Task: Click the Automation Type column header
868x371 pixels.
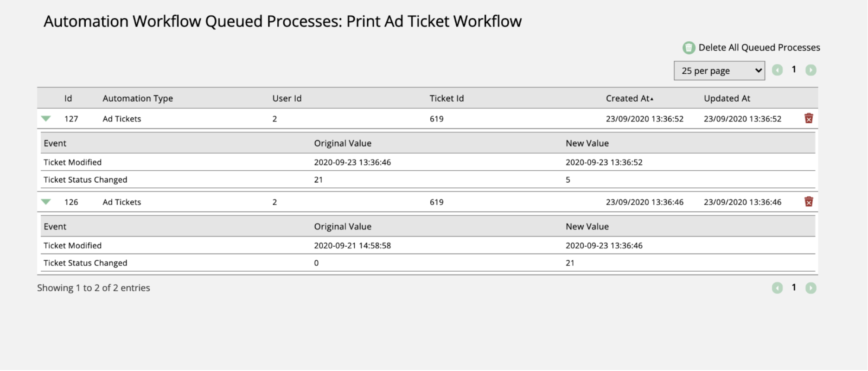Action: (x=137, y=98)
